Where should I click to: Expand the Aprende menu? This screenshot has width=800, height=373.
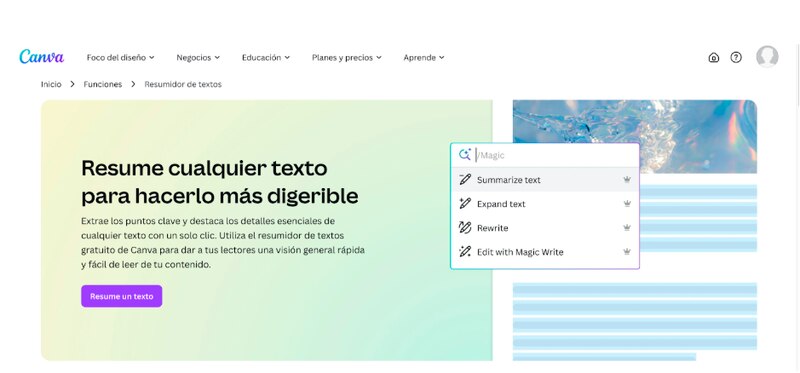click(x=423, y=58)
